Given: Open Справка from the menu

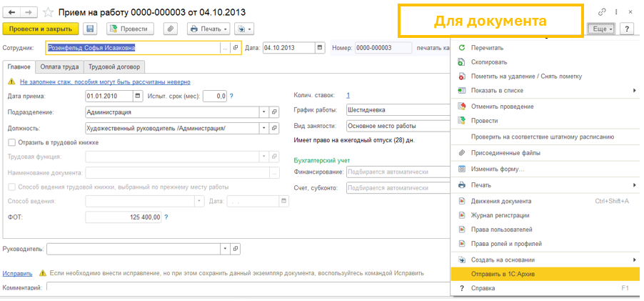Looking at the screenshot, I should pyautogui.click(x=545, y=288).
